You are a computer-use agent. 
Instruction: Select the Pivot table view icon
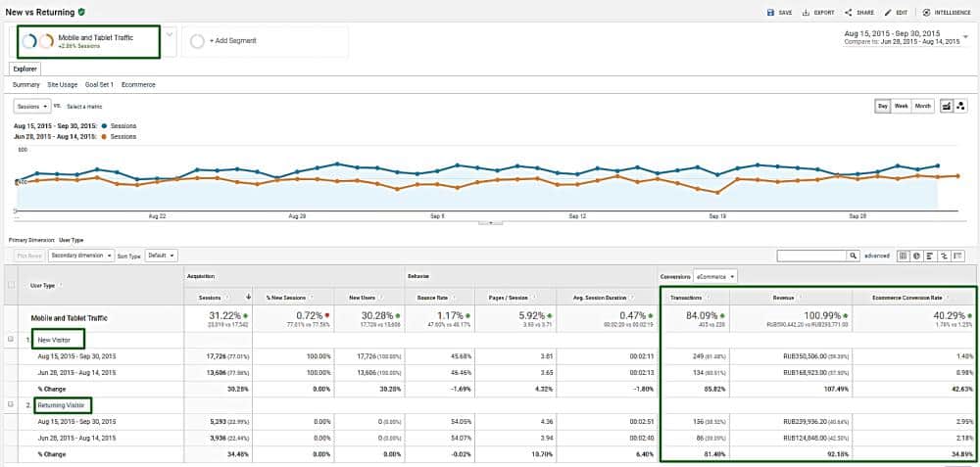coord(958,256)
